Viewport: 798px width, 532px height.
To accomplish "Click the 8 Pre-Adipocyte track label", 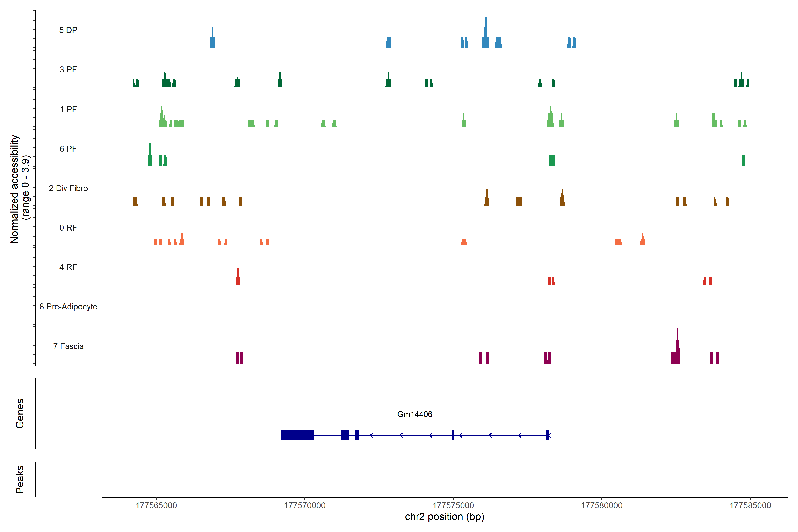I will [x=68, y=307].
